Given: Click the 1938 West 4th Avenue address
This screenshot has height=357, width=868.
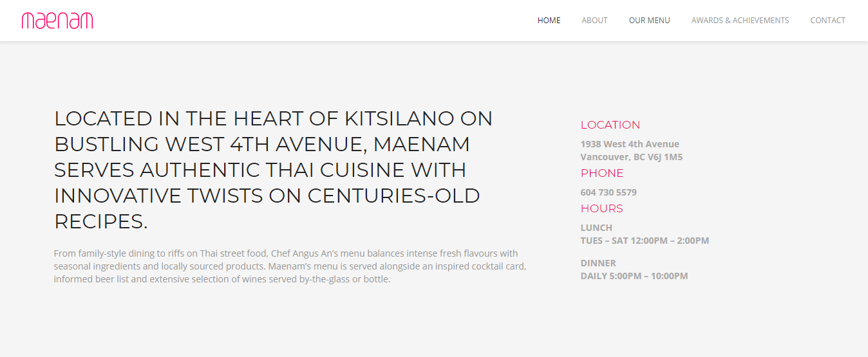Looking at the screenshot, I should [630, 144].
